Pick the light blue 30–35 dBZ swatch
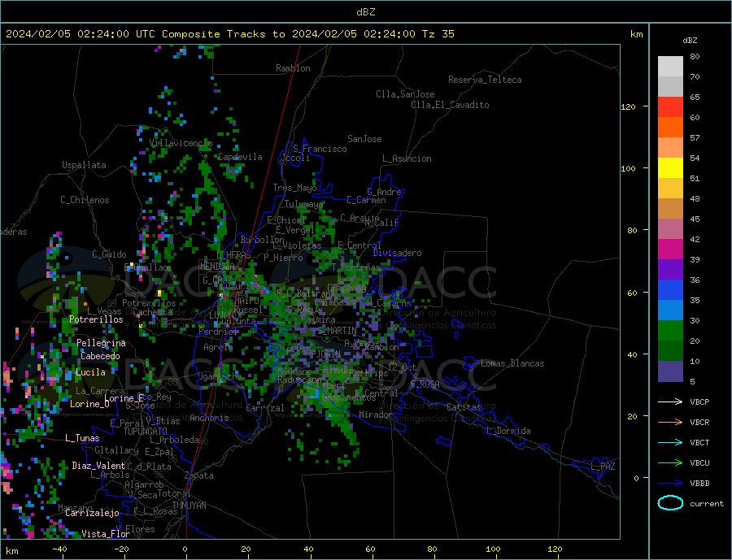 tap(670, 310)
